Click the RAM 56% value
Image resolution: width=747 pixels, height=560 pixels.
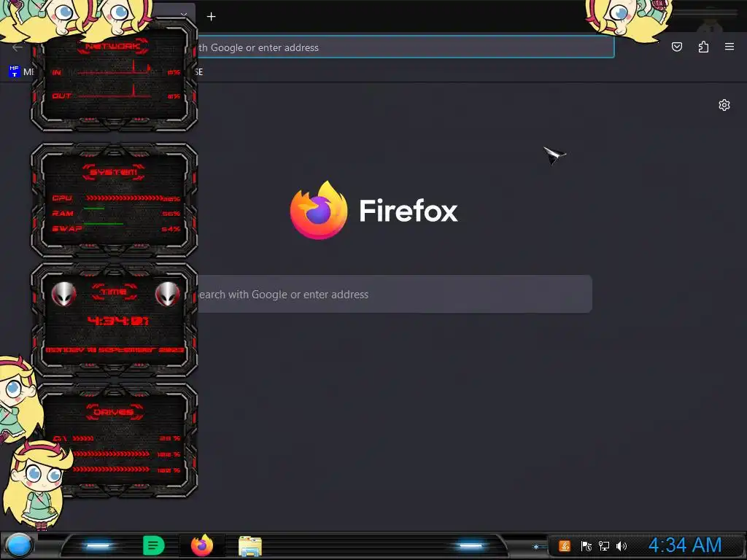tap(171, 214)
